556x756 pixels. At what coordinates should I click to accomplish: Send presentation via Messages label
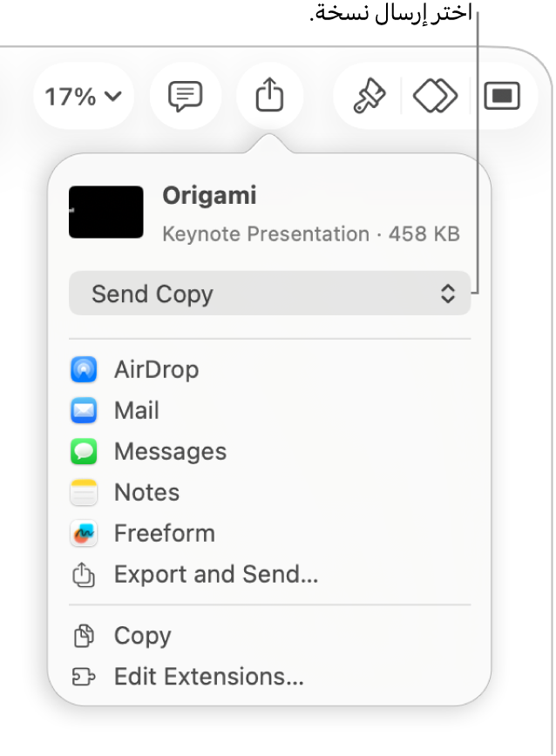[x=170, y=451]
